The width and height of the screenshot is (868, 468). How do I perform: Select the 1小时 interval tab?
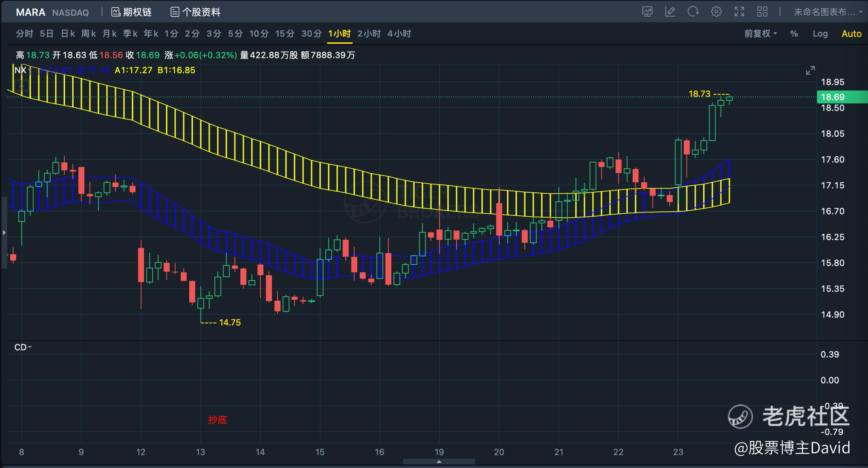pos(340,34)
